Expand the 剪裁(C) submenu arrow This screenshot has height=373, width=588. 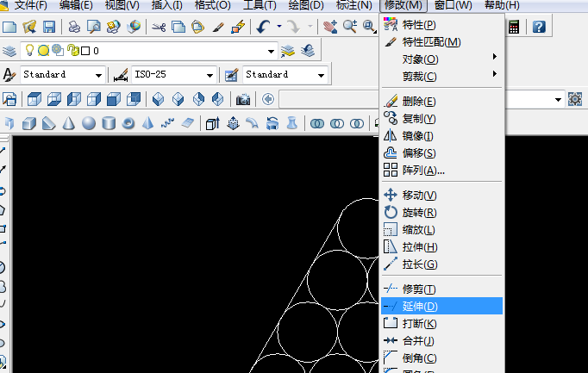coord(495,74)
